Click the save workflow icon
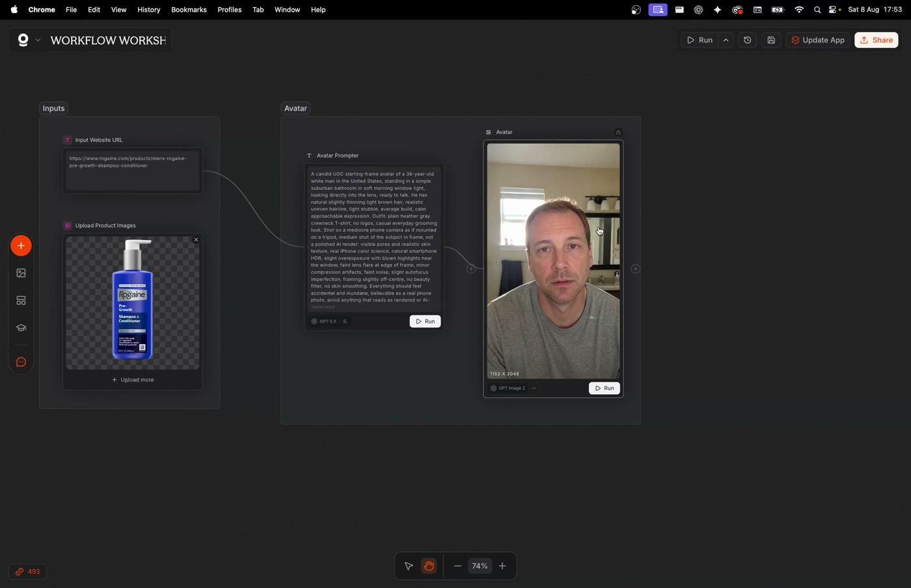Viewport: 911px width, 588px height. (771, 40)
